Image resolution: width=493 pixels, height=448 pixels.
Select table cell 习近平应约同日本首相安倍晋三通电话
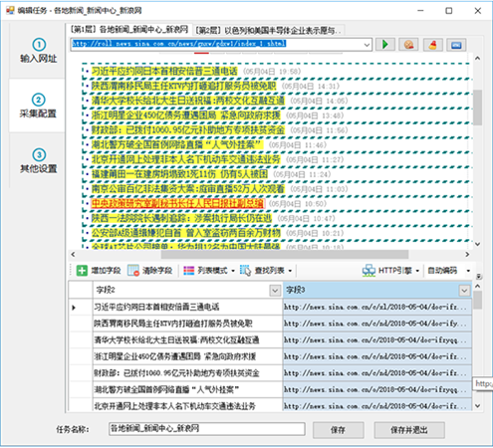click(x=187, y=307)
